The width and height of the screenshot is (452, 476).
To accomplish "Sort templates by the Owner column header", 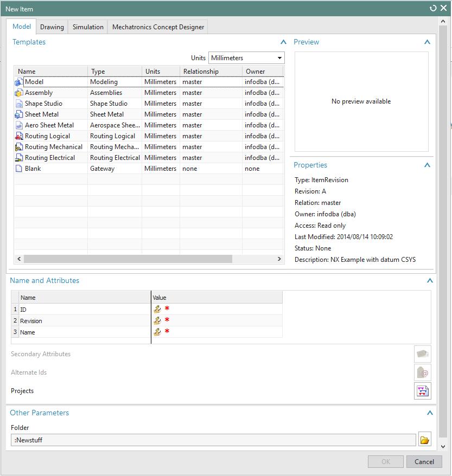I will 263,72.
